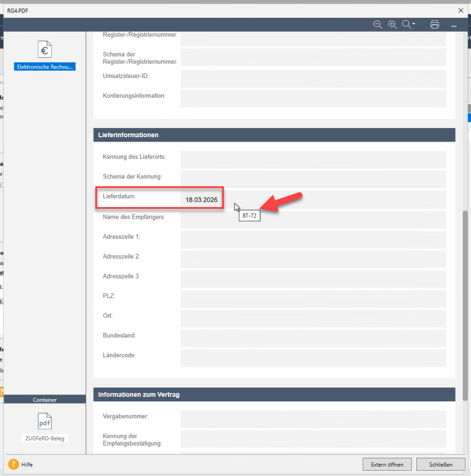This screenshot has height=476, width=471.
Task: Click the zoom in magnifier icon
Action: point(392,24)
